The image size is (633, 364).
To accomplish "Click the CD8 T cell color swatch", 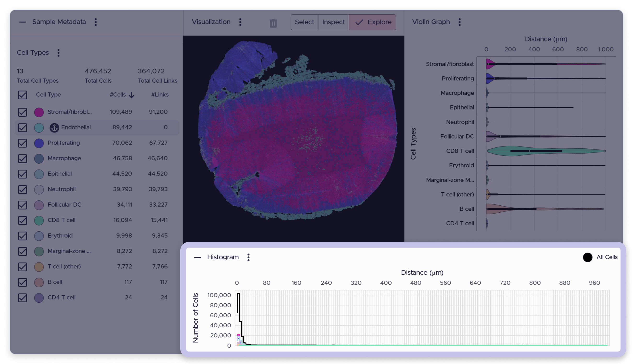I will click(39, 220).
